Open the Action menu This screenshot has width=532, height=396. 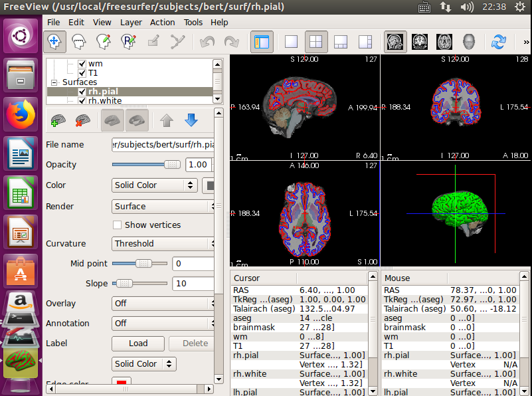(163, 23)
